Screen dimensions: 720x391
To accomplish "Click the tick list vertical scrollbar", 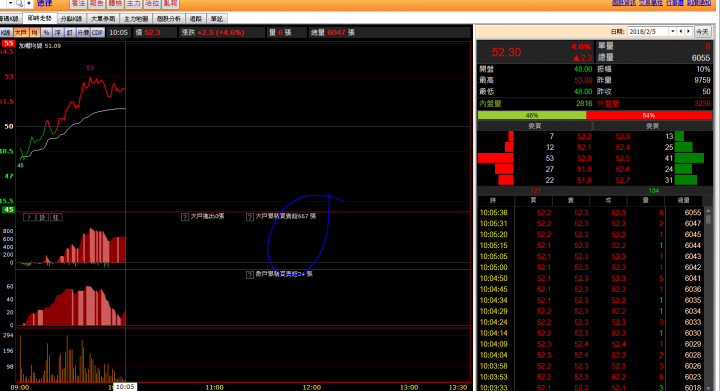I will click(x=709, y=298).
